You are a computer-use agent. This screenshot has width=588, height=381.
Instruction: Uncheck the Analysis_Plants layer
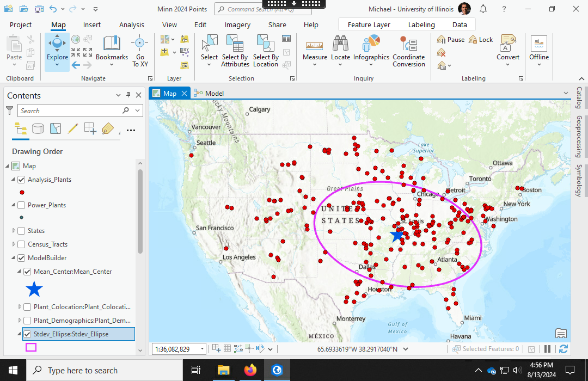21,180
